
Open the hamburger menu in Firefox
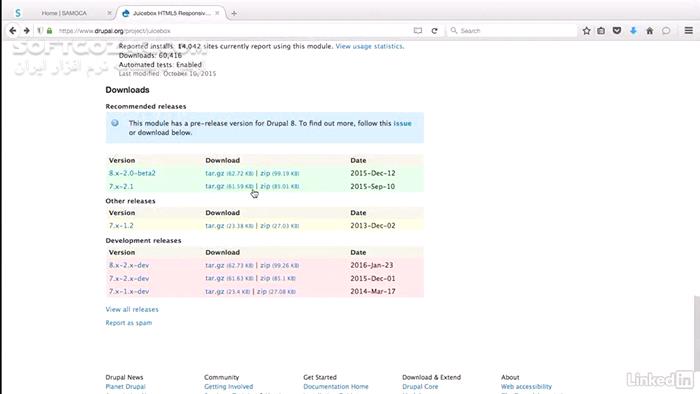689,31
